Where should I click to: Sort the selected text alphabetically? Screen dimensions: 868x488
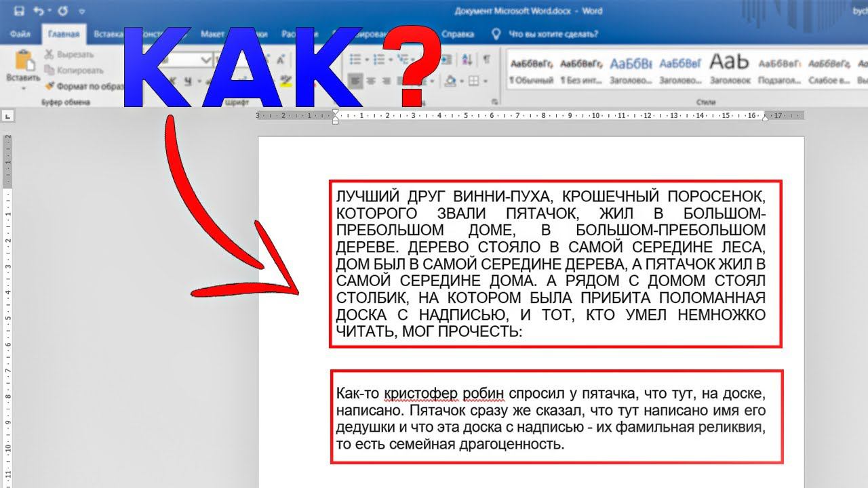pyautogui.click(x=469, y=60)
